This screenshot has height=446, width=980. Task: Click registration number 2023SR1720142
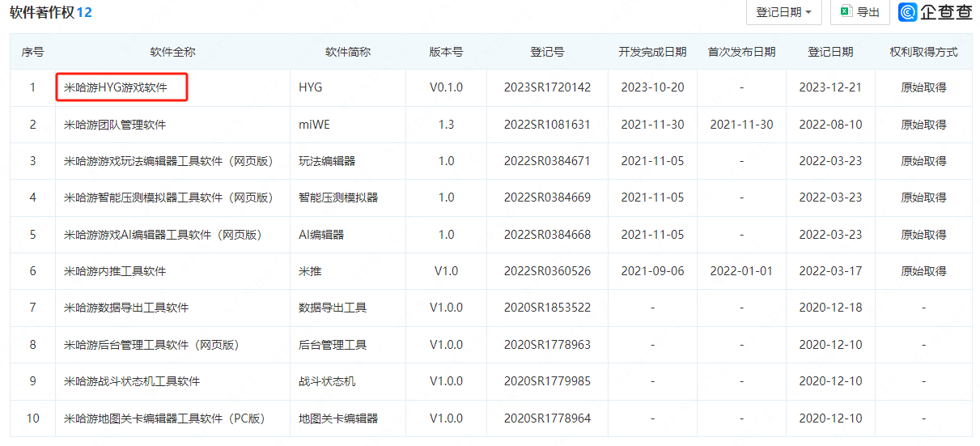pos(547,87)
